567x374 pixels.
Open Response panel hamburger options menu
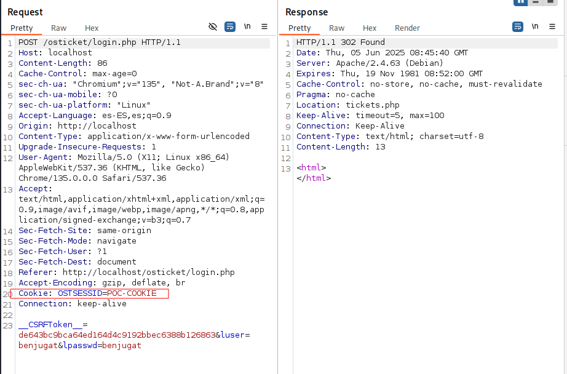tap(552, 27)
